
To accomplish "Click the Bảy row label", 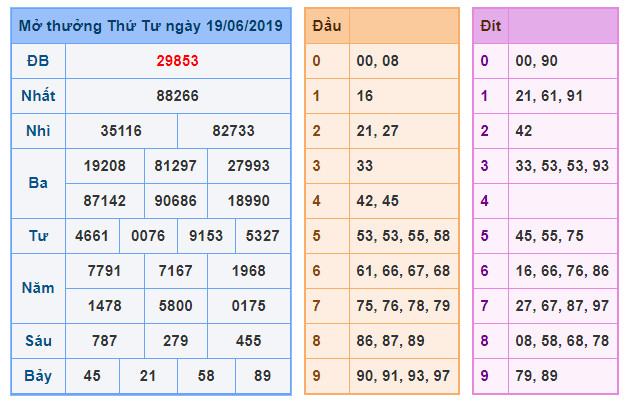I will [x=37, y=376].
